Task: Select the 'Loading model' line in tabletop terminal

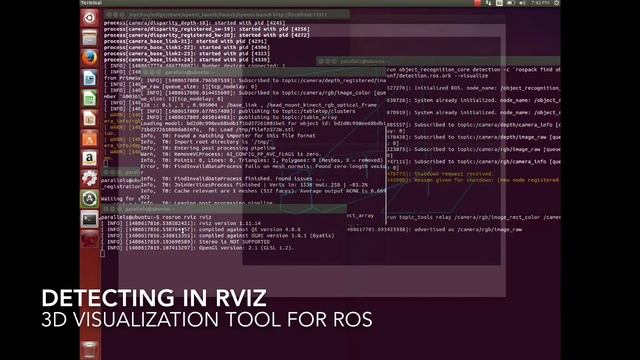Action: [x=263, y=124]
